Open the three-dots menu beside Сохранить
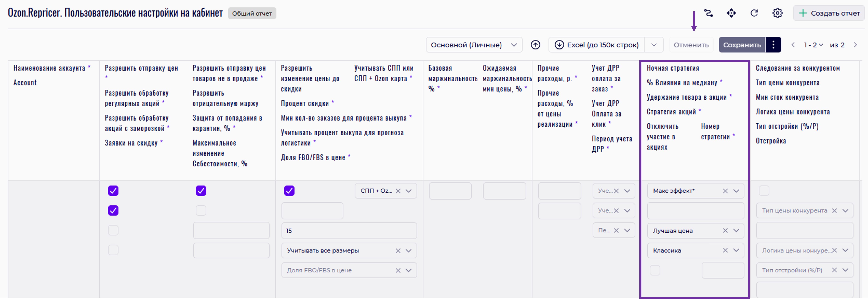The width and height of the screenshot is (868, 299). tap(773, 45)
